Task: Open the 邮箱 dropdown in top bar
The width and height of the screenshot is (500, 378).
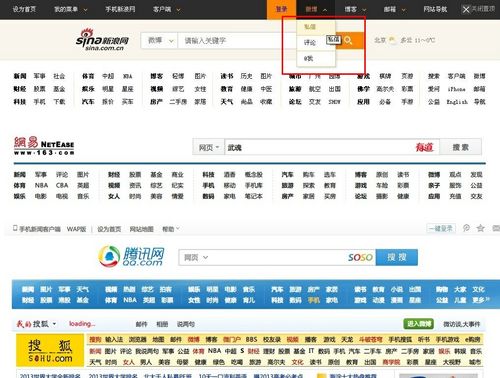Action: 394,10
